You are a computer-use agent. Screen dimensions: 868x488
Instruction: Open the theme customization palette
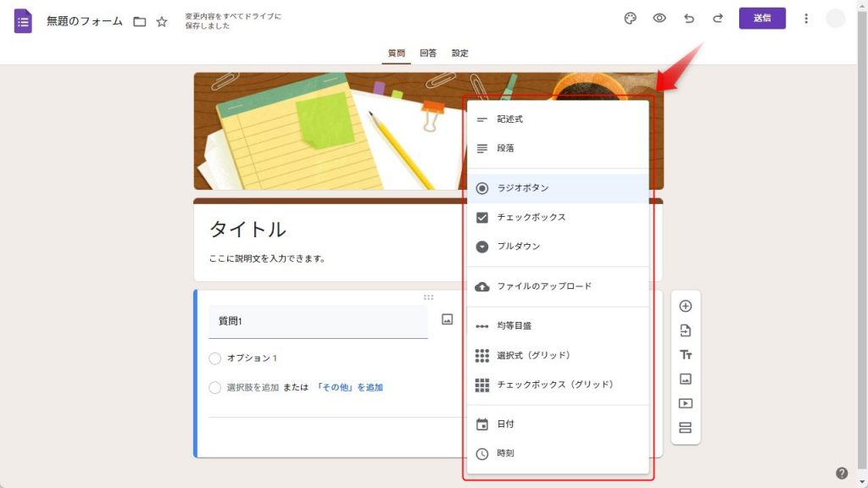(630, 19)
